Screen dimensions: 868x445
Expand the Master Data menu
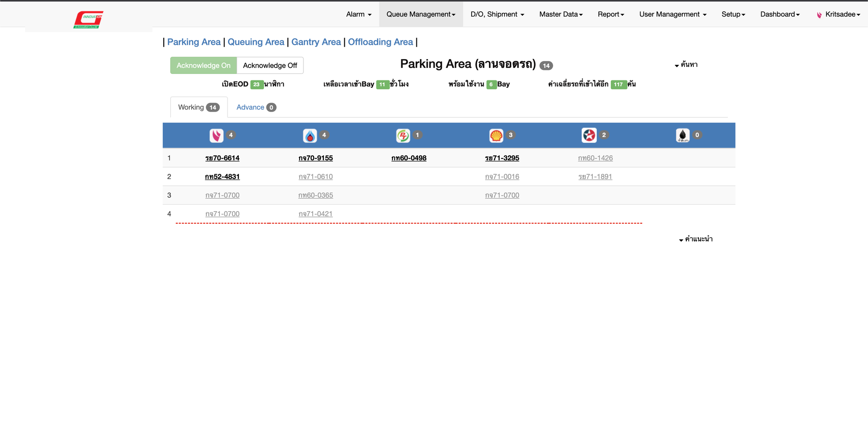coord(561,14)
